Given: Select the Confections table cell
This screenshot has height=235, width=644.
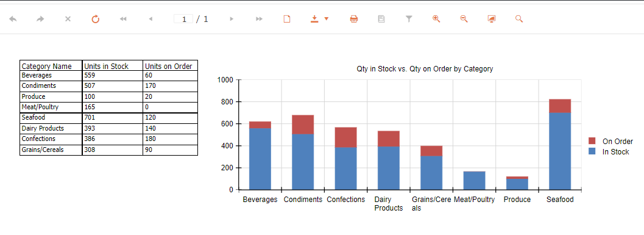Looking at the screenshot, I should [x=51, y=139].
